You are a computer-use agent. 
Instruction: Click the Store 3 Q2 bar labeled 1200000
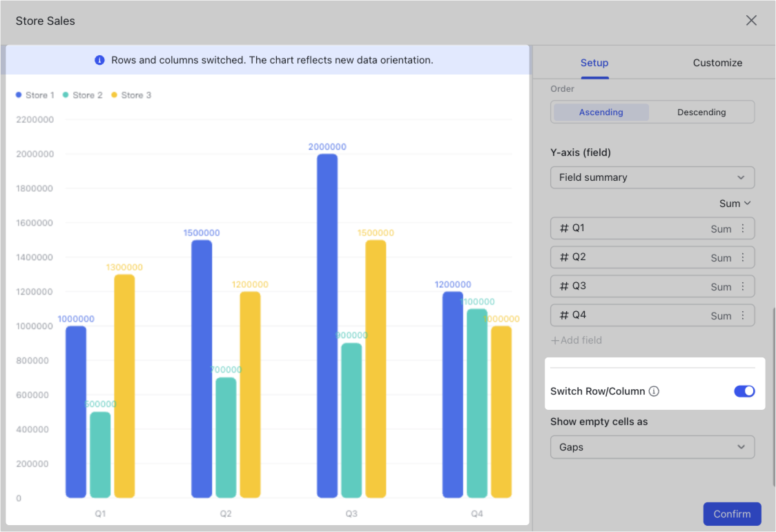250,395
